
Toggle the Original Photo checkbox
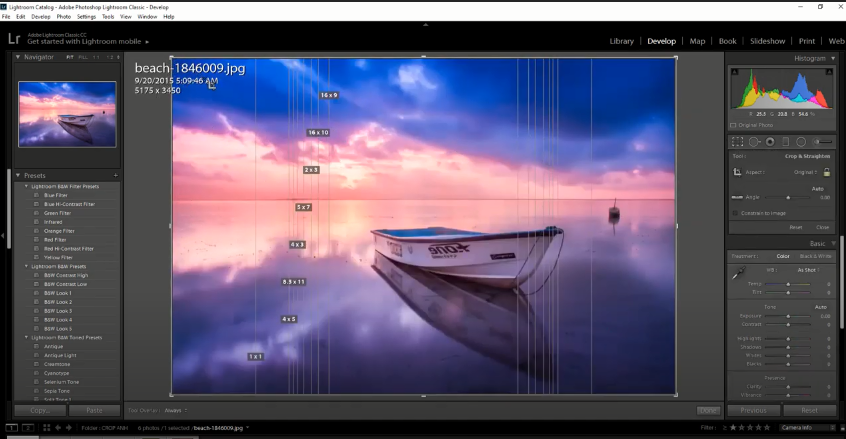[733, 125]
